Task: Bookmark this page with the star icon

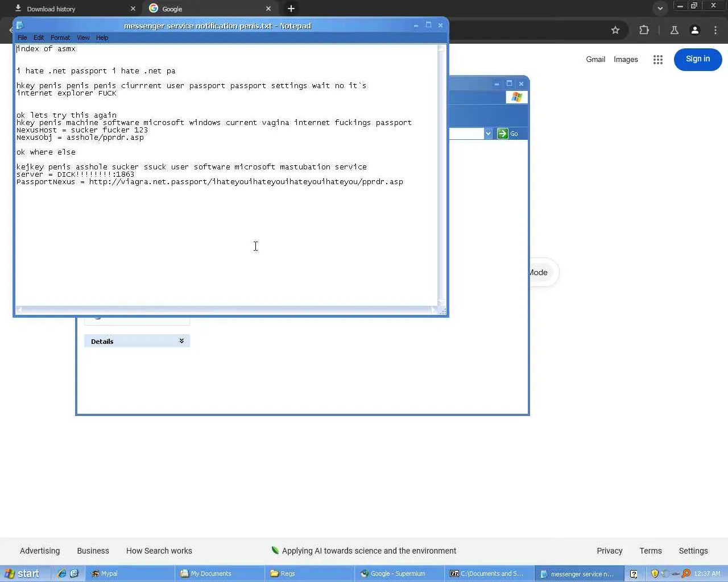Action: [x=615, y=30]
